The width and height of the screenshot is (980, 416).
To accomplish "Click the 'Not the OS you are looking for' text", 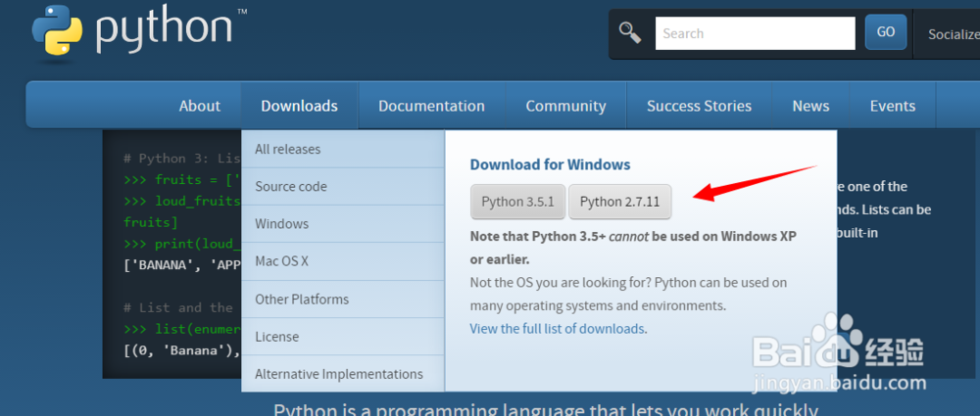I will (628, 295).
